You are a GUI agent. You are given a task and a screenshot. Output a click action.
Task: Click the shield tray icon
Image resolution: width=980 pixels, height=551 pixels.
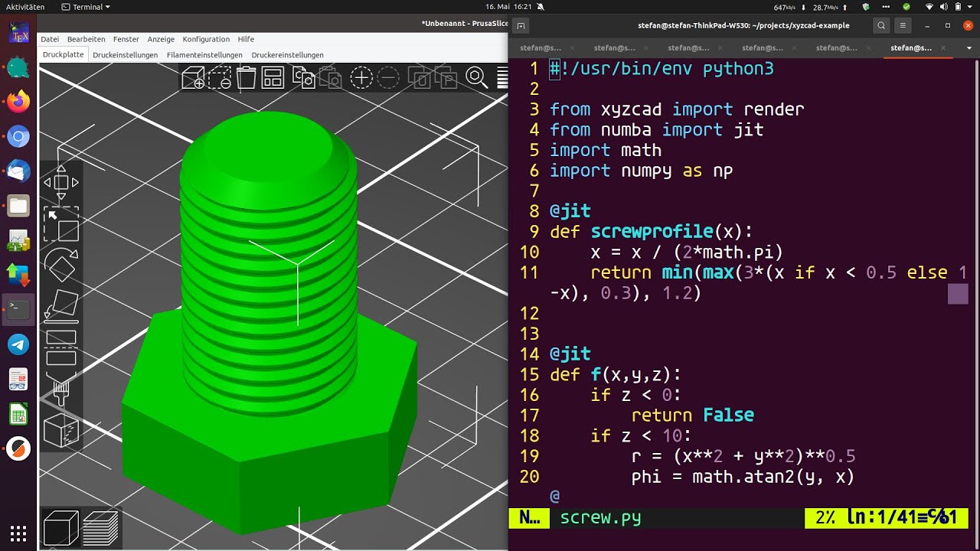tap(866, 7)
